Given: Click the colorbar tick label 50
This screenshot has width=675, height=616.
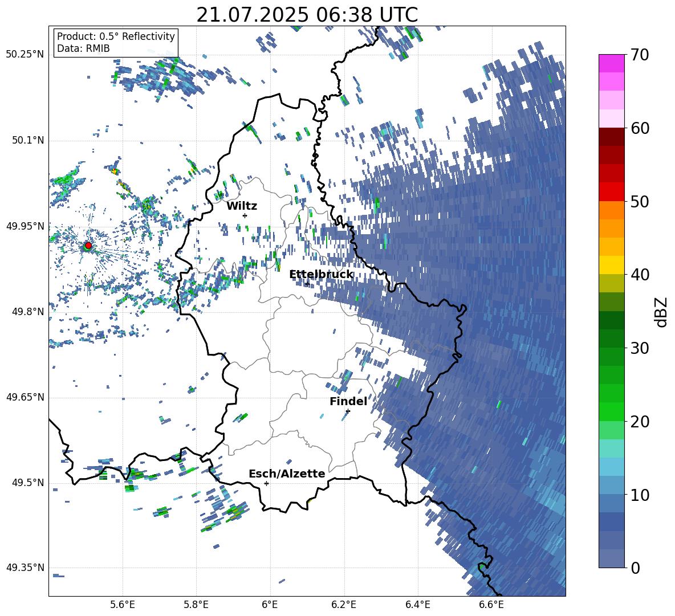Looking at the screenshot, I should 640,201.
